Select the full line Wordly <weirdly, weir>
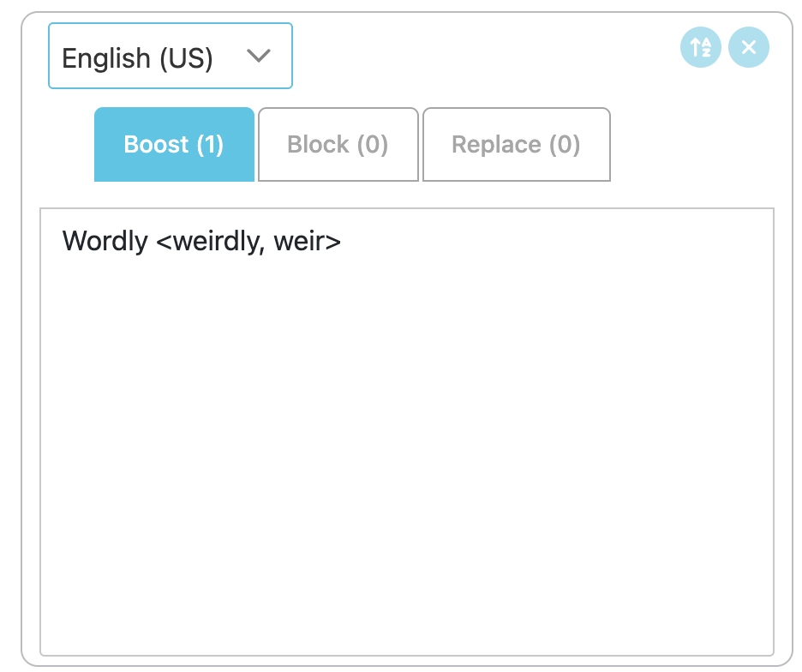802x672 pixels. point(201,241)
